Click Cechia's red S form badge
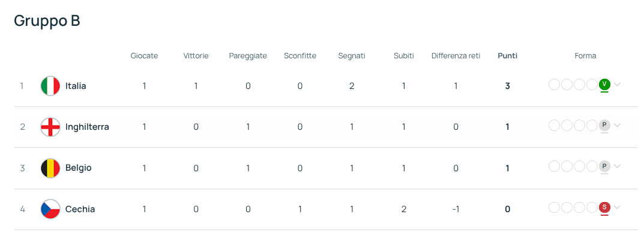Screen dimensions: 644x241 click(604, 207)
